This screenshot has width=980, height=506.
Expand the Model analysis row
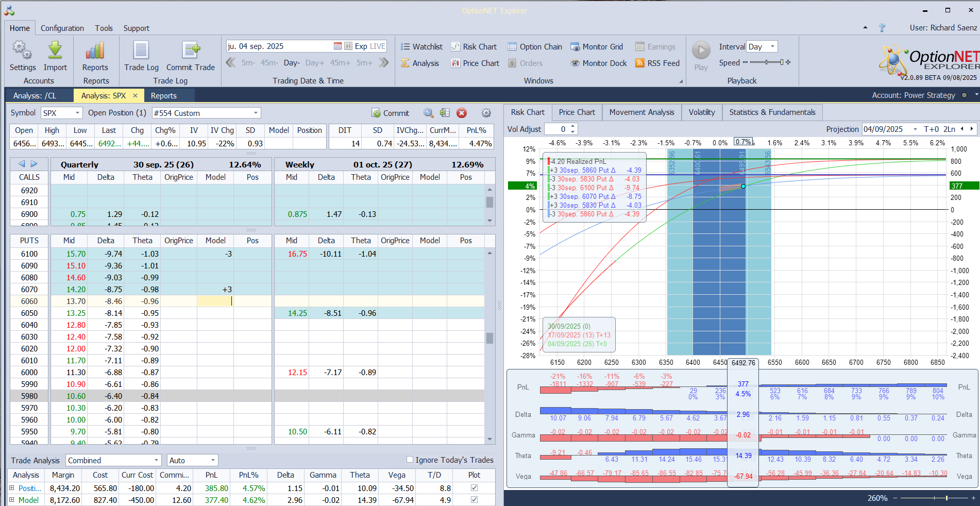[12, 500]
